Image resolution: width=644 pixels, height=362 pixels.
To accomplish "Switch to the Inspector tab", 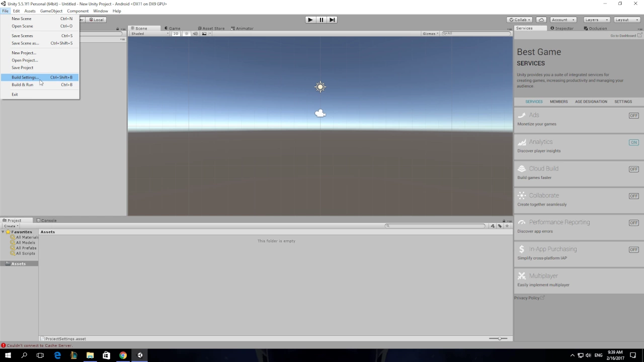I will [562, 28].
